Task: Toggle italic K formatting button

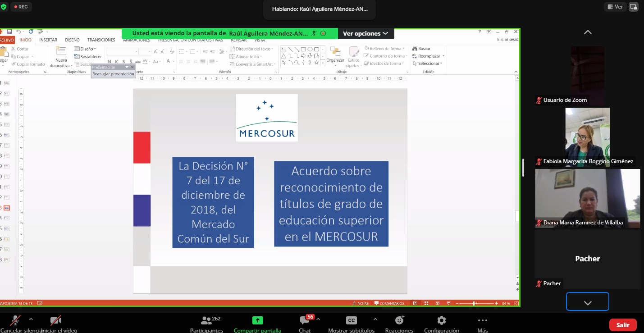Action: coord(116,62)
